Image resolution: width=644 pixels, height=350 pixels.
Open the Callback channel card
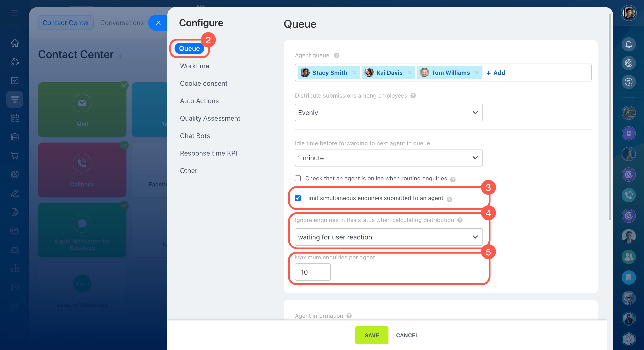82,170
